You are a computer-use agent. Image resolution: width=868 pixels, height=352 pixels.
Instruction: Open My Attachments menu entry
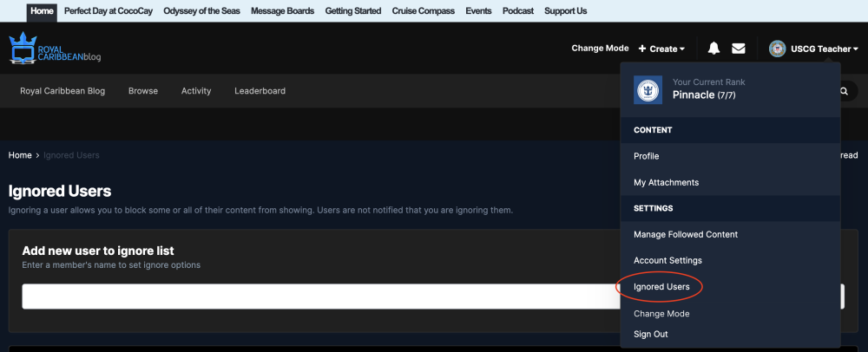[666, 182]
